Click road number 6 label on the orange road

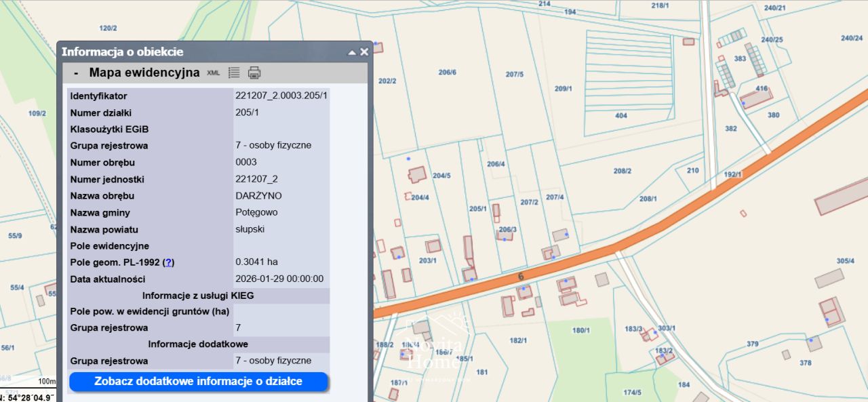point(521,277)
